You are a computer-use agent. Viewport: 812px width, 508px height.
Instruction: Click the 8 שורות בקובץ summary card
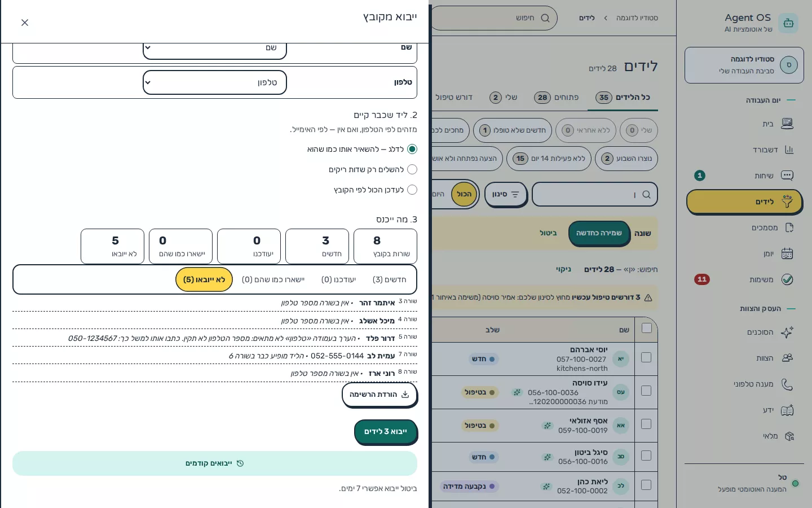coord(385,246)
